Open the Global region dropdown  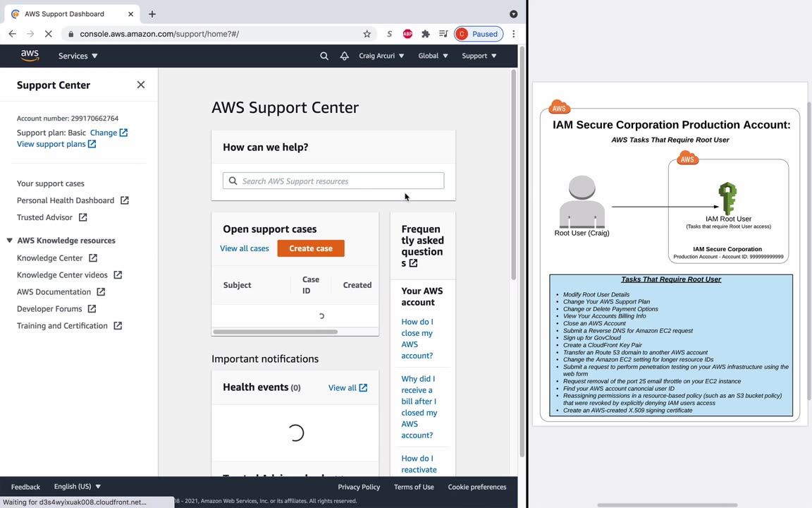tap(433, 56)
